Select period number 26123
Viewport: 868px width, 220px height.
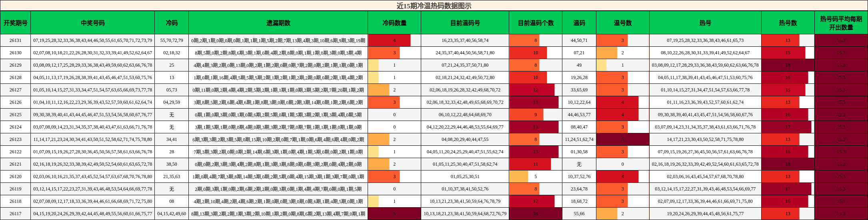click(x=15, y=139)
